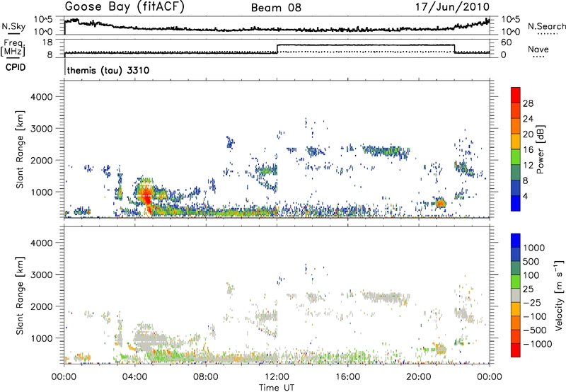Click the intense red echo in power panel
The image size is (566, 392).
point(147,198)
